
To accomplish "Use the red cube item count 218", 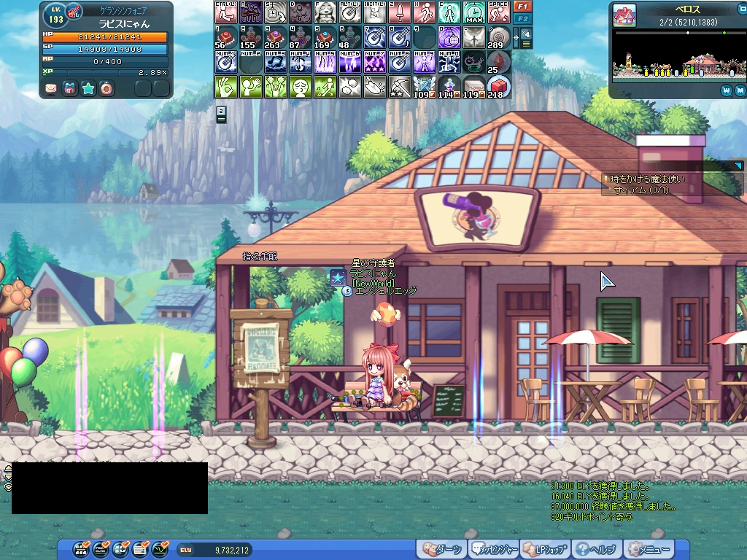I will click(x=499, y=87).
